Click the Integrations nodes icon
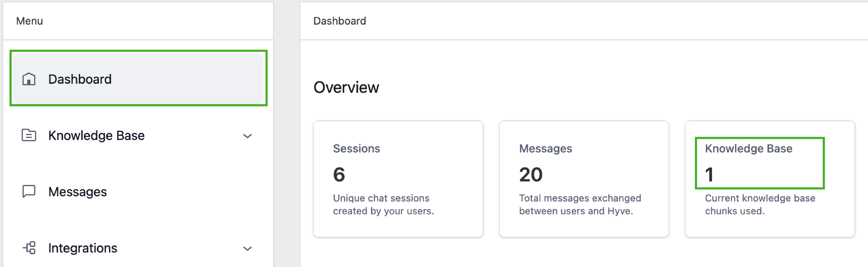The height and width of the screenshot is (267, 868). 29,248
